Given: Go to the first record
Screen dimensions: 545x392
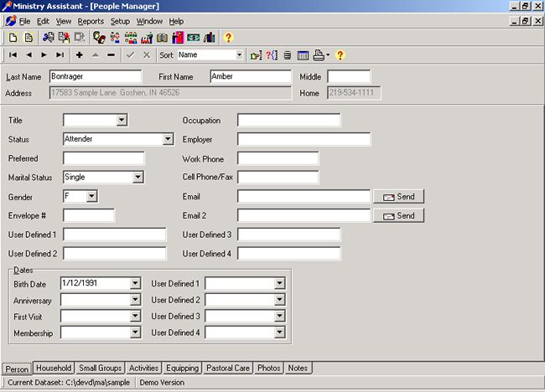Looking at the screenshot, I should pyautogui.click(x=13, y=55).
